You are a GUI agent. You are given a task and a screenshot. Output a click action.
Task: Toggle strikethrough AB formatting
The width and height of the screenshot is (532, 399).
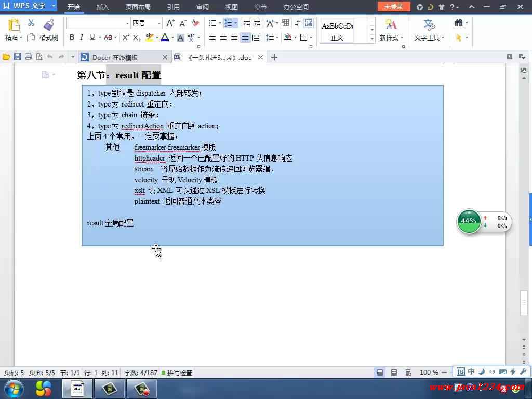108,37
